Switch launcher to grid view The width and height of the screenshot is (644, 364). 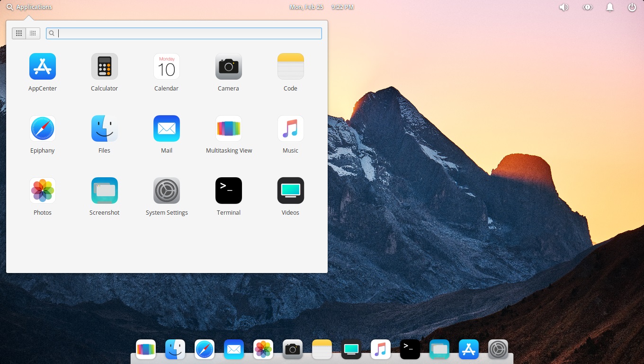click(x=19, y=33)
